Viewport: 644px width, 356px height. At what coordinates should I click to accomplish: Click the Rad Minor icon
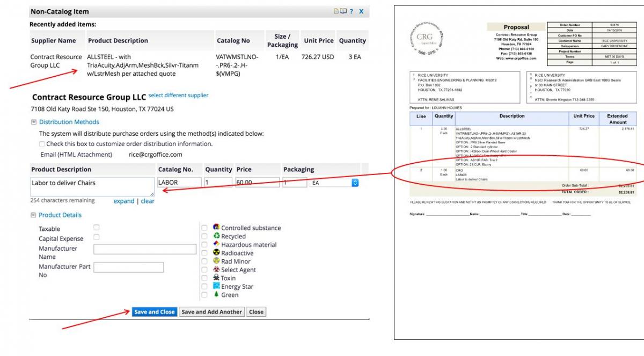pos(216,261)
